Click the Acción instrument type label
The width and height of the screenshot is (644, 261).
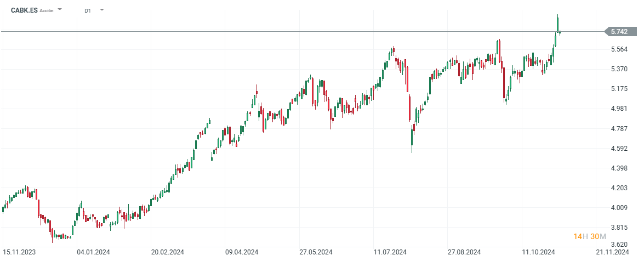pos(47,10)
